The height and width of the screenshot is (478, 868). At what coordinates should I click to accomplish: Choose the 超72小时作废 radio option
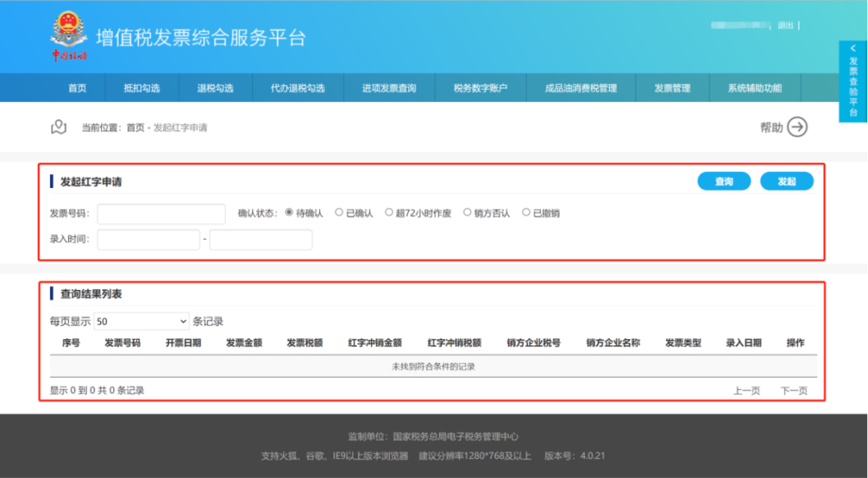point(389,213)
